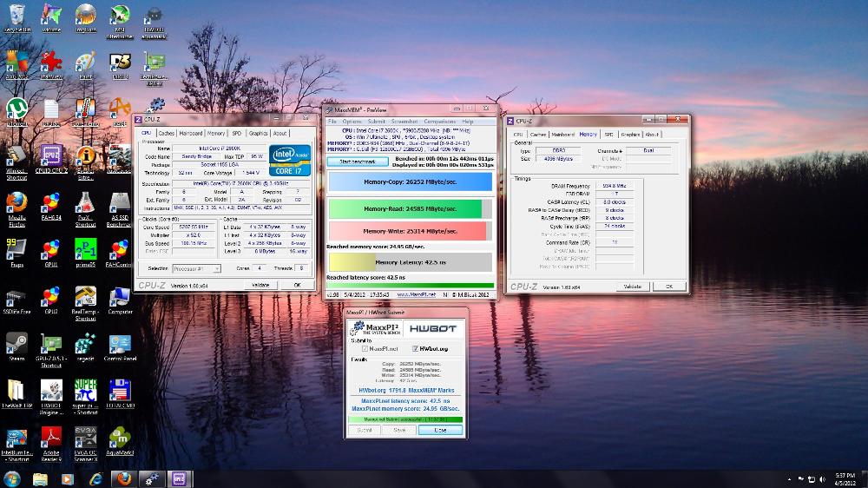
Task: Open Mainboard tab in CPU-Z CPU window
Action: tap(190, 134)
